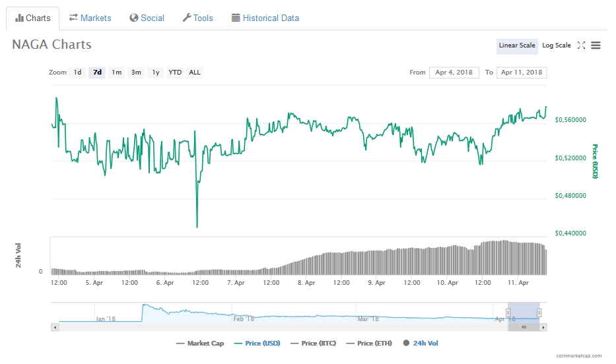Click the '9. Apr' x-axis label
This screenshot has height=364, width=616.
pos(377,283)
